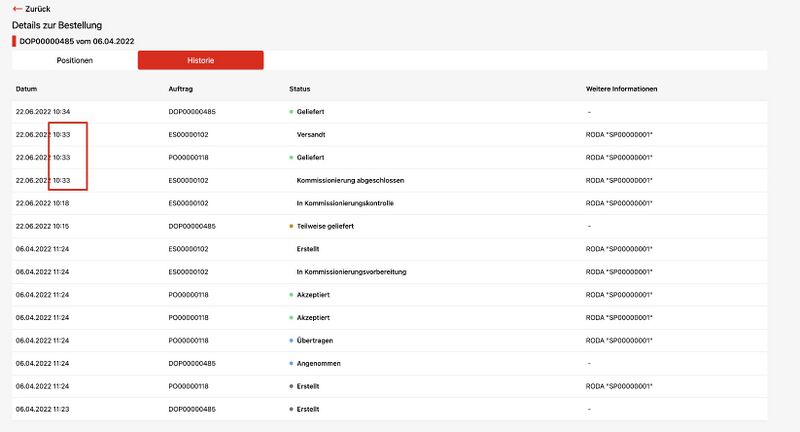Image resolution: width=800 pixels, height=432 pixels.
Task: Click the red back arrow icon
Action: tap(17, 9)
